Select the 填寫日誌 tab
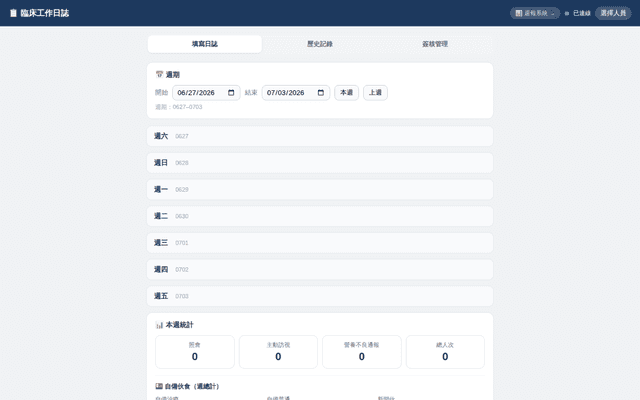Screen dimensions: 640x400 [x=205, y=44]
